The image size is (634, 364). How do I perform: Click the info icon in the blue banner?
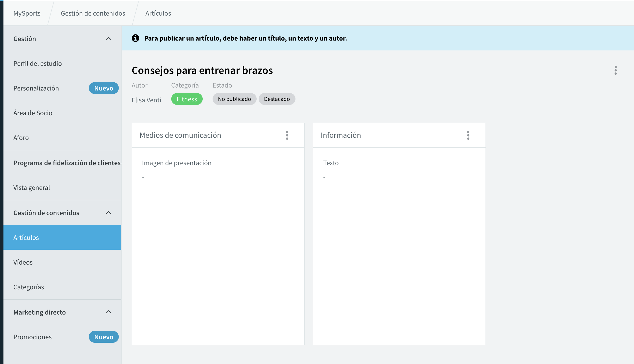pos(135,38)
